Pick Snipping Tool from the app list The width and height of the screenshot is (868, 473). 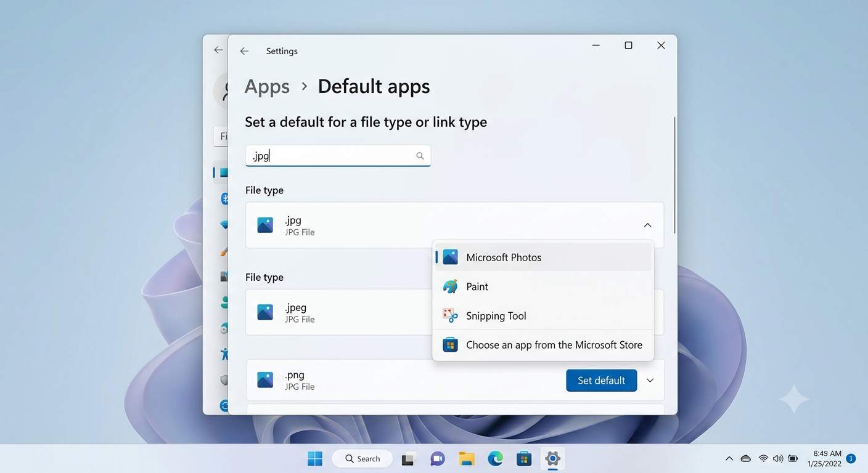click(543, 316)
